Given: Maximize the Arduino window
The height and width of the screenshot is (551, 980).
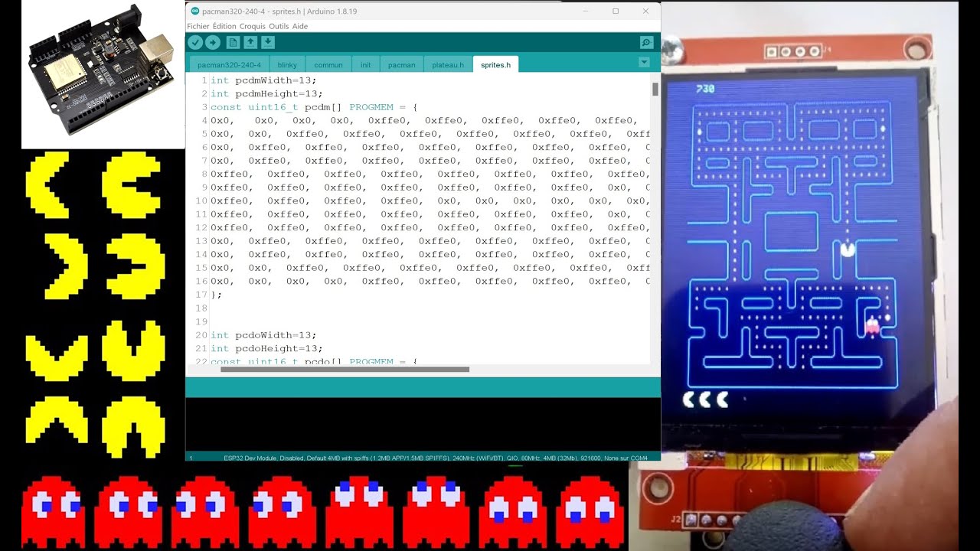Looking at the screenshot, I should click(616, 11).
